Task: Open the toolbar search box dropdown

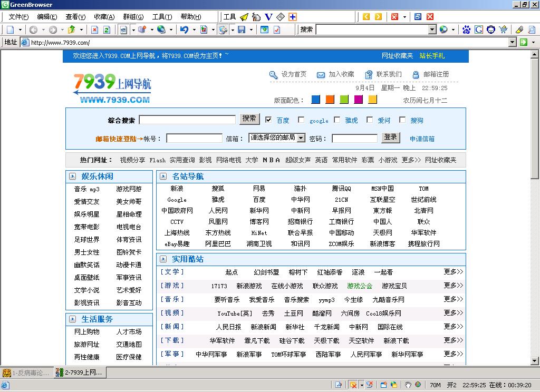Action: click(x=432, y=30)
